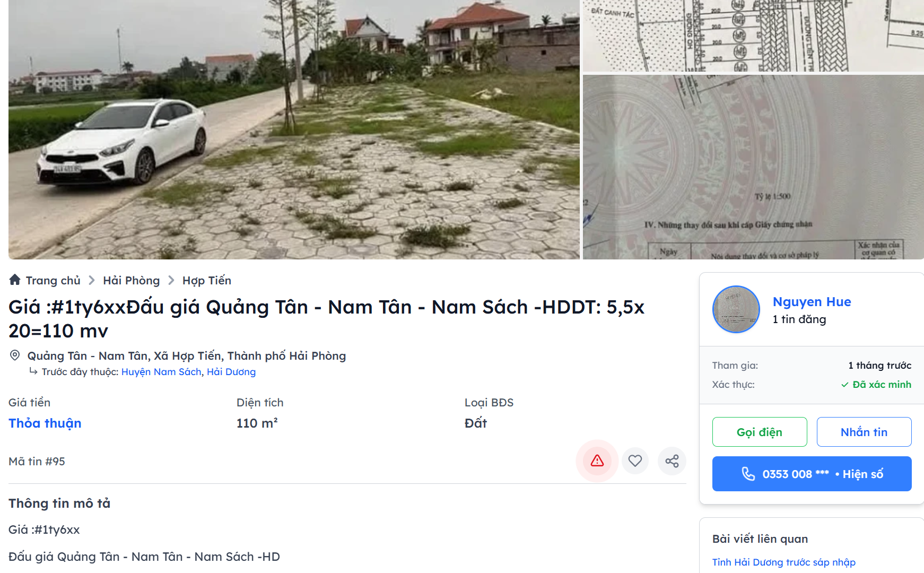This screenshot has height=573, width=924.
Task: Click chevron after Trang chủ
Action: tap(92, 280)
